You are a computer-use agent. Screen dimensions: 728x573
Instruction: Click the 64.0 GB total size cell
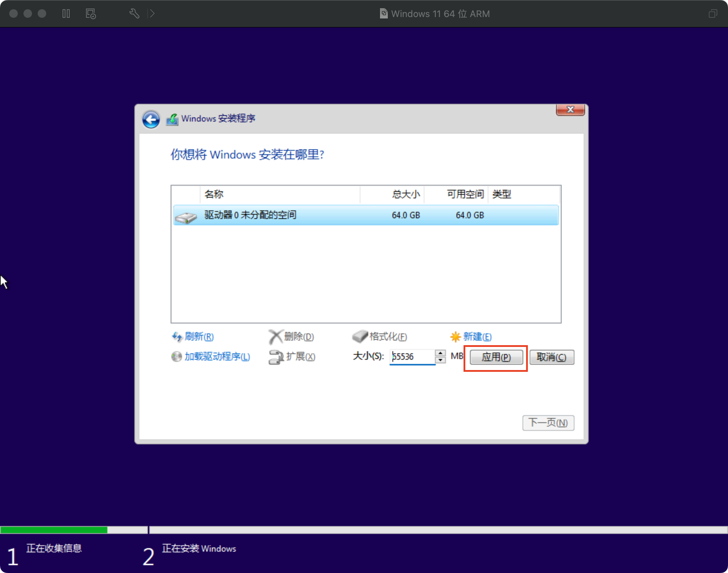pos(406,215)
